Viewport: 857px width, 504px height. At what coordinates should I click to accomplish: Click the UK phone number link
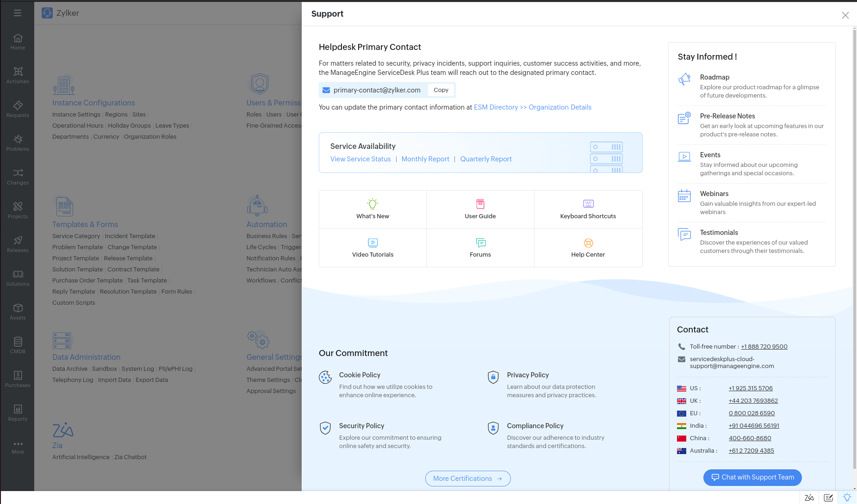click(753, 401)
